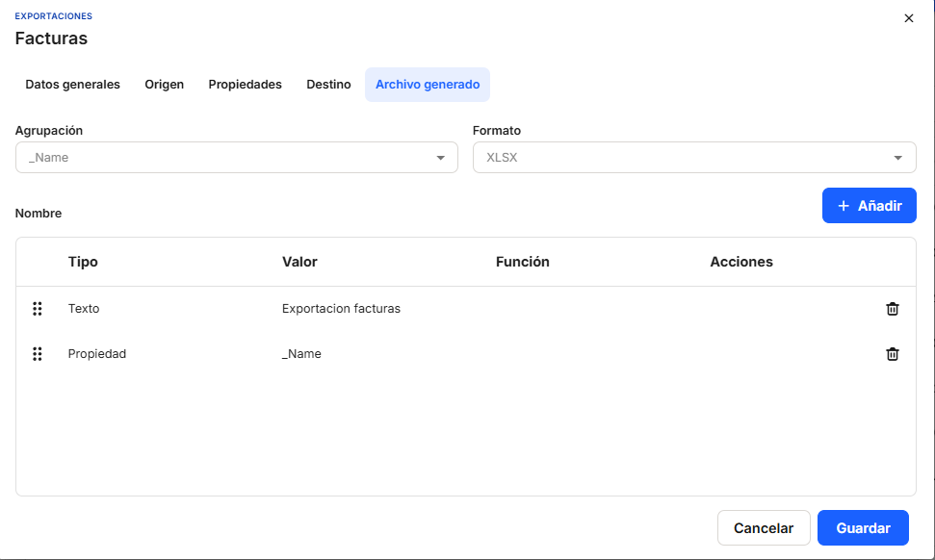Screen dimensions: 935x560
Task: Go to the Propiedades tab
Action: click(x=245, y=85)
